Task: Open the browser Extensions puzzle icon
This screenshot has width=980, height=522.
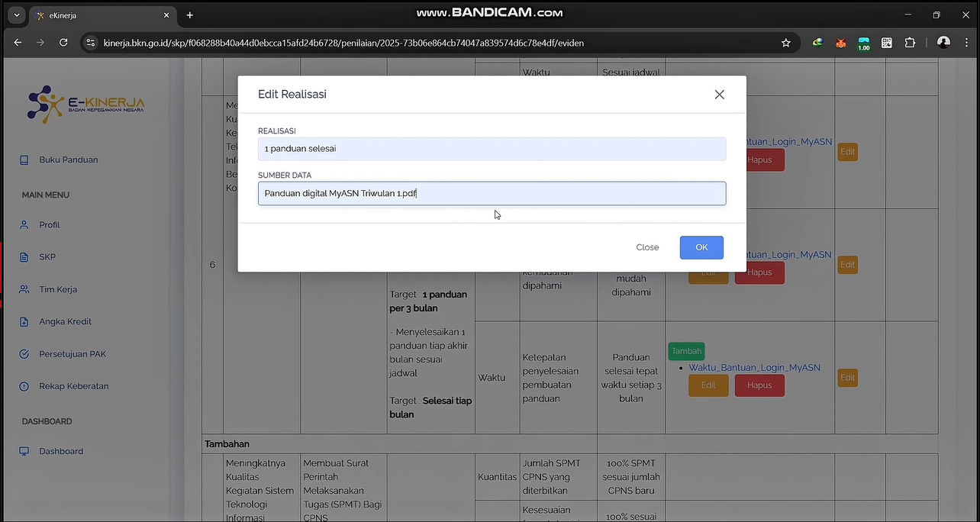Action: pos(910,43)
